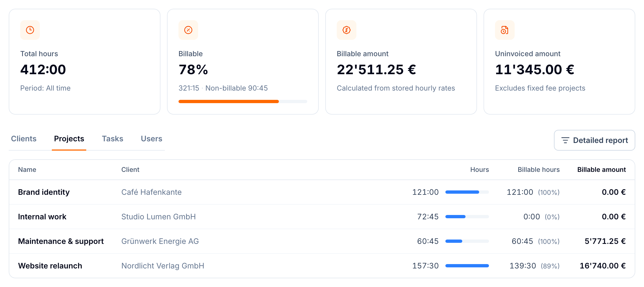Switch to the Clients tab

[24, 139]
